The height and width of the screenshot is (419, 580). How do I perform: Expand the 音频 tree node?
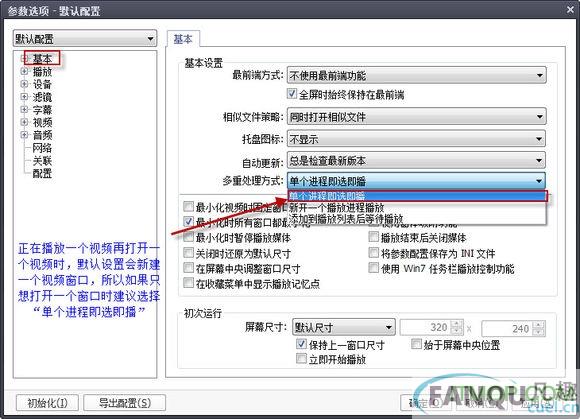[24, 135]
